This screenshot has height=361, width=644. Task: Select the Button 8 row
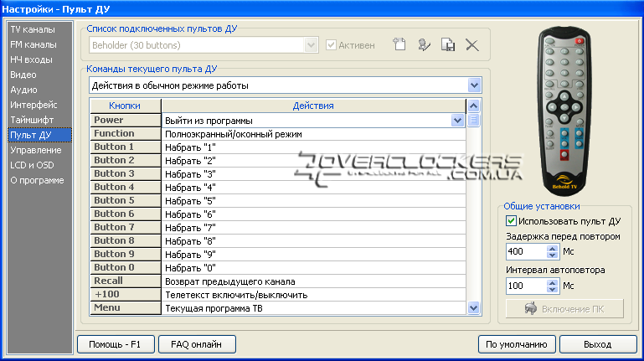click(126, 240)
